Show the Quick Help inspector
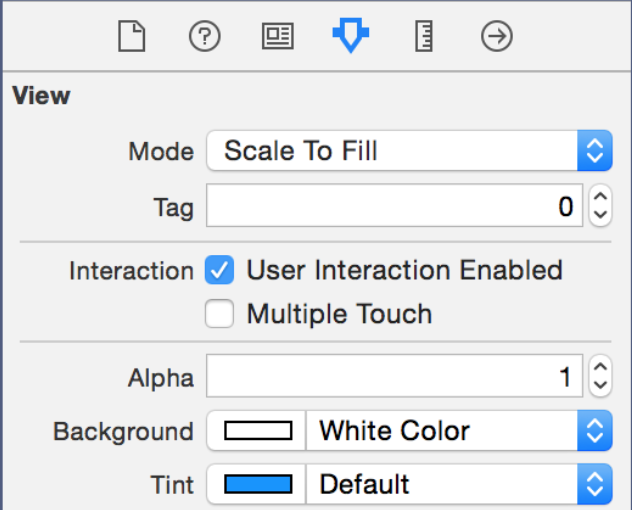632x510 pixels. click(x=205, y=36)
